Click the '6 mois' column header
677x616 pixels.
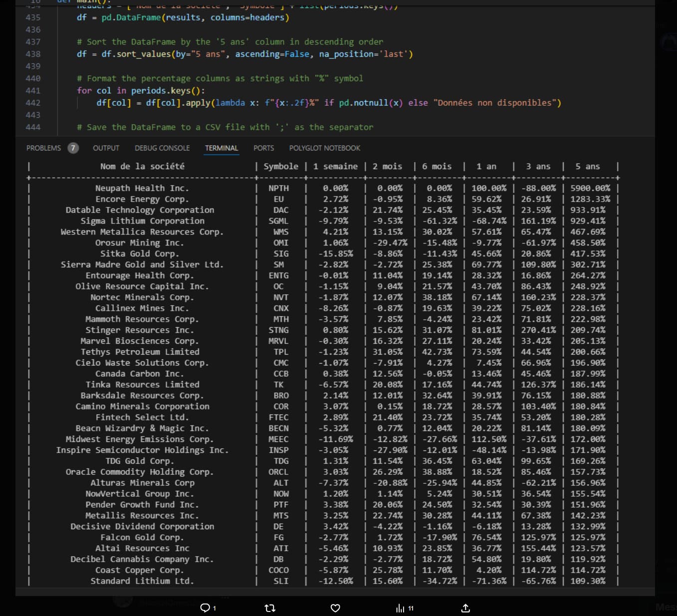tap(437, 166)
